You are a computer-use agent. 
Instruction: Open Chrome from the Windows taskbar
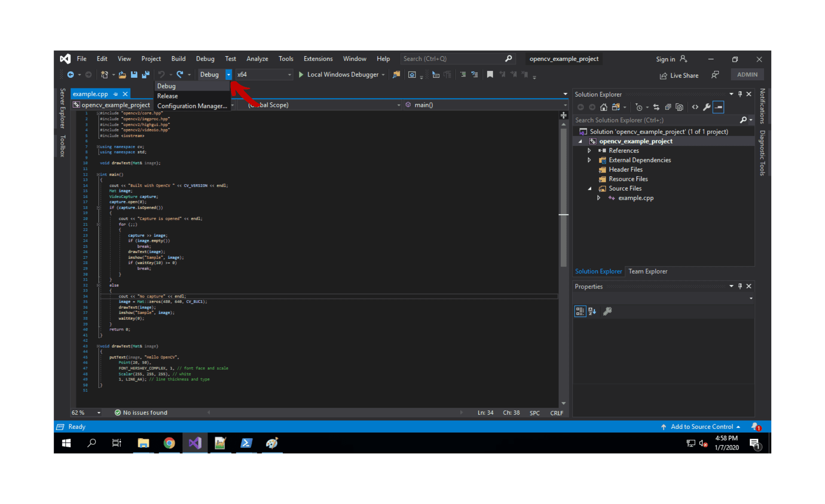point(169,443)
